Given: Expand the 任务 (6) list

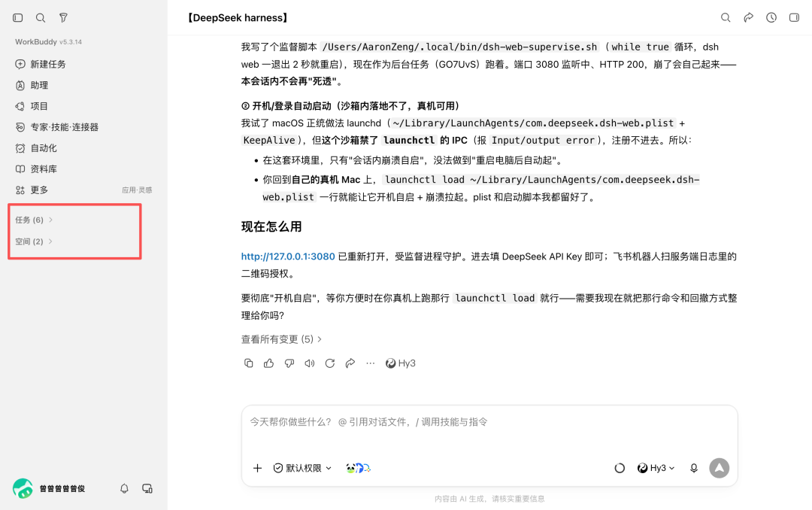Looking at the screenshot, I should (x=34, y=220).
